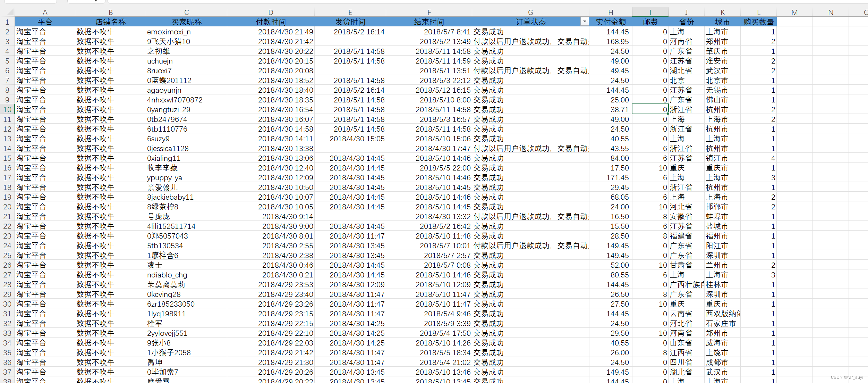The image size is (868, 383).
Task: Select column M header
Action: pos(794,13)
